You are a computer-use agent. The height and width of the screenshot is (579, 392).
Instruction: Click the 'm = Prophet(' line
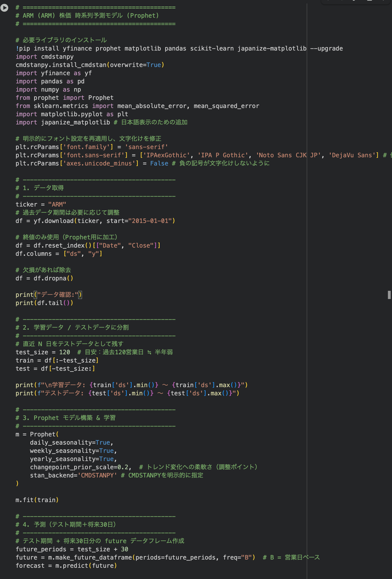click(x=37, y=434)
